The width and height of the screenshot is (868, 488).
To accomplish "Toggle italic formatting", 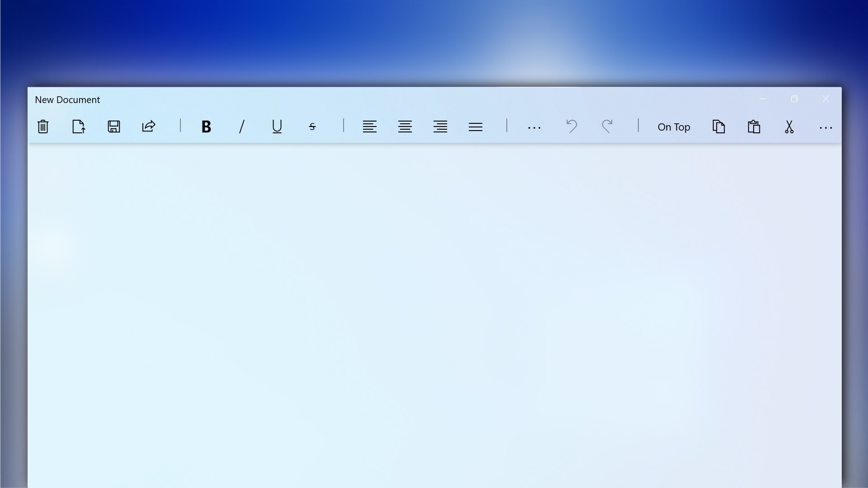I will point(241,127).
